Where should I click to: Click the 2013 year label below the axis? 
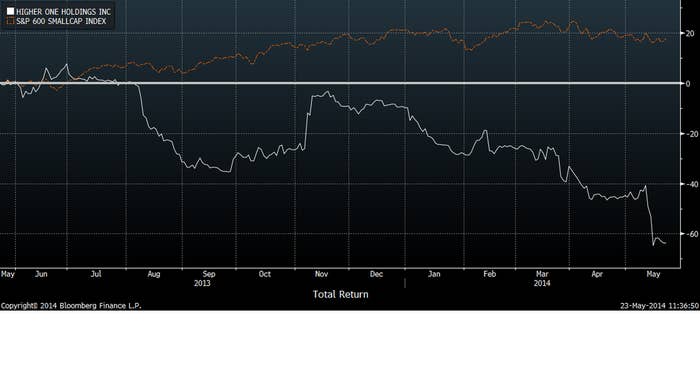[202, 283]
